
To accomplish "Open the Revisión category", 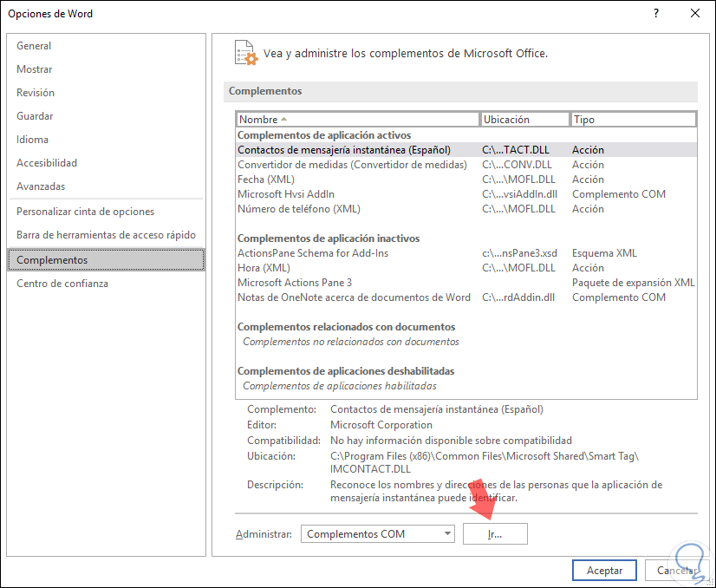I will (107, 92).
